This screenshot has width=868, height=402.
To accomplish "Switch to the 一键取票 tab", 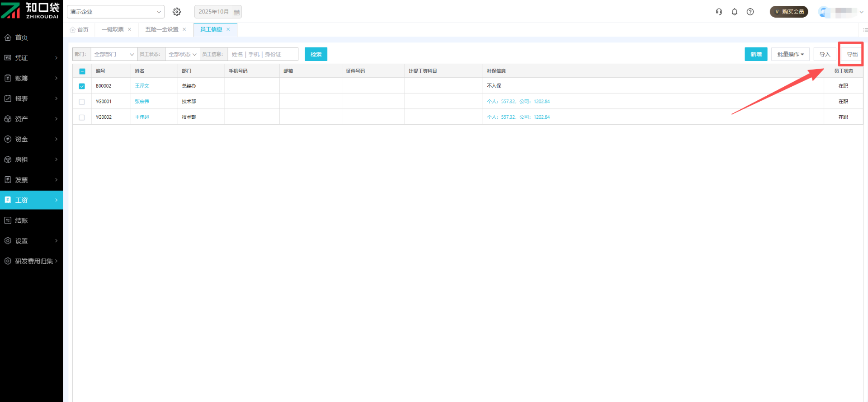I will click(x=113, y=29).
